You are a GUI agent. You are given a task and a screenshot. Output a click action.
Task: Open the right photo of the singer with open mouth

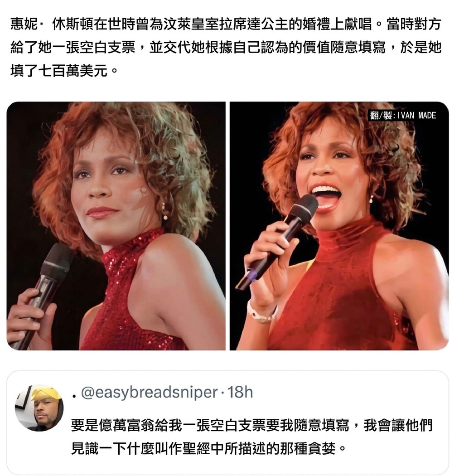339,226
